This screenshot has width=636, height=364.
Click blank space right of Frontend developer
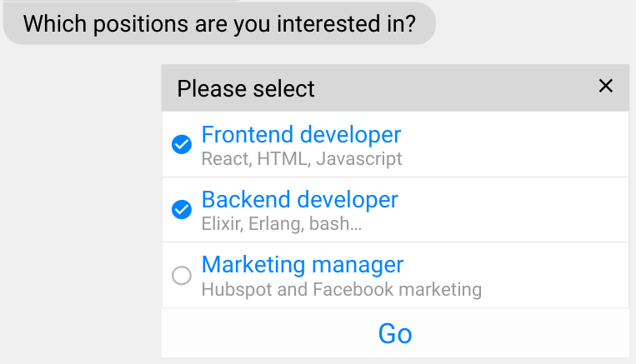pyautogui.click(x=517, y=145)
